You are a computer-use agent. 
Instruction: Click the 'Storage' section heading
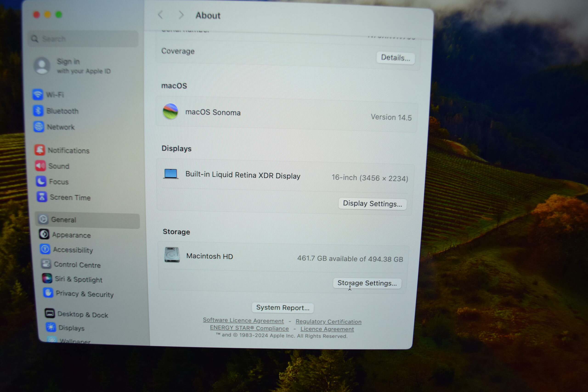176,232
